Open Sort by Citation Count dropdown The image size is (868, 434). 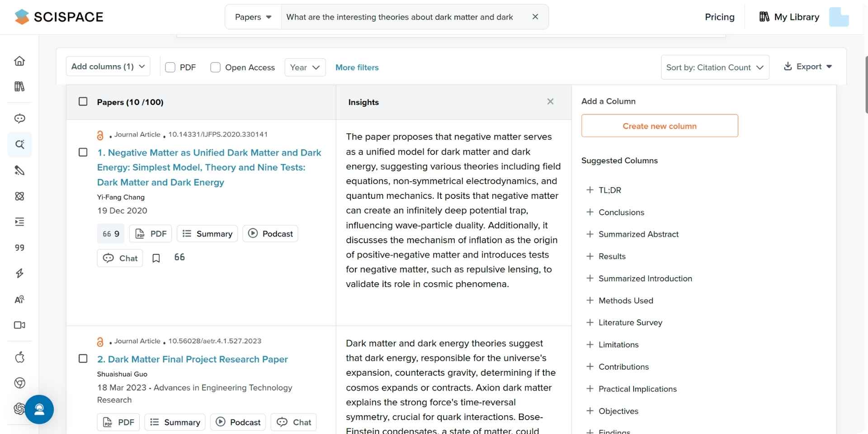click(715, 67)
